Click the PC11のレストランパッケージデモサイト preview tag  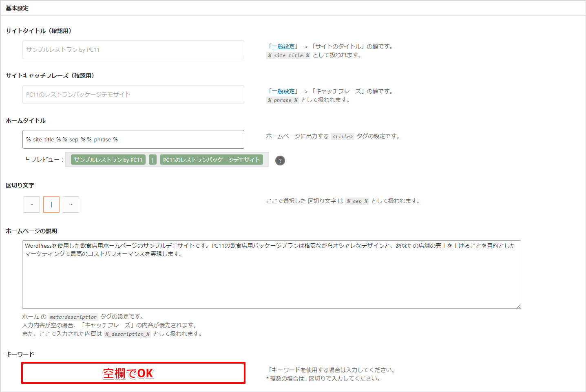click(x=211, y=160)
